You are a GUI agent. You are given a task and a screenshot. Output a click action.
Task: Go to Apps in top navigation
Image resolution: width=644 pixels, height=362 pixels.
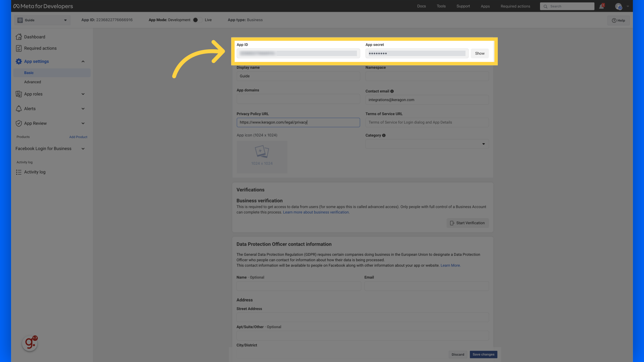click(x=485, y=6)
